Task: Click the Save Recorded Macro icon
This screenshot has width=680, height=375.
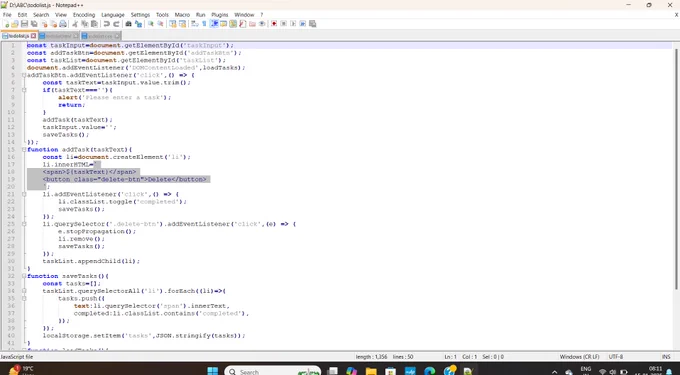Action: (312, 23)
